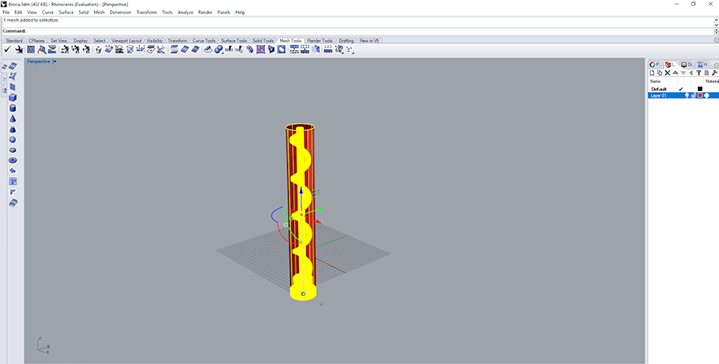Open layer tools hammer icon

714,72
